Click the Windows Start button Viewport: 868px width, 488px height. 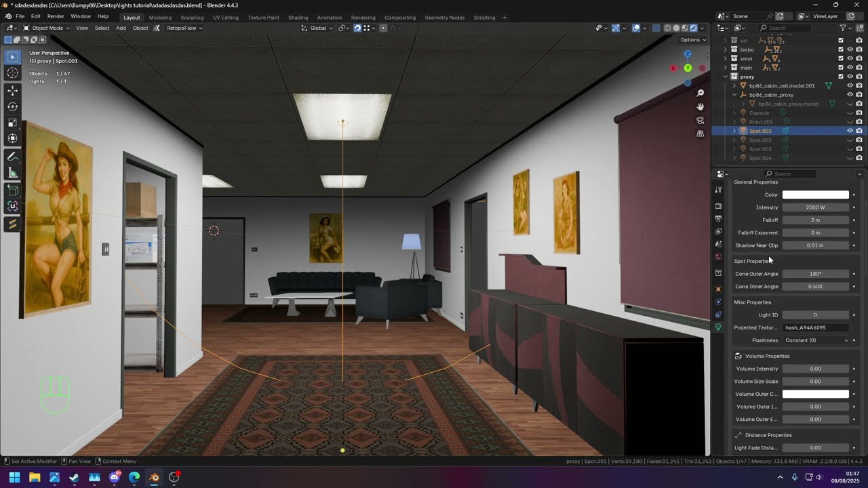tap(14, 477)
